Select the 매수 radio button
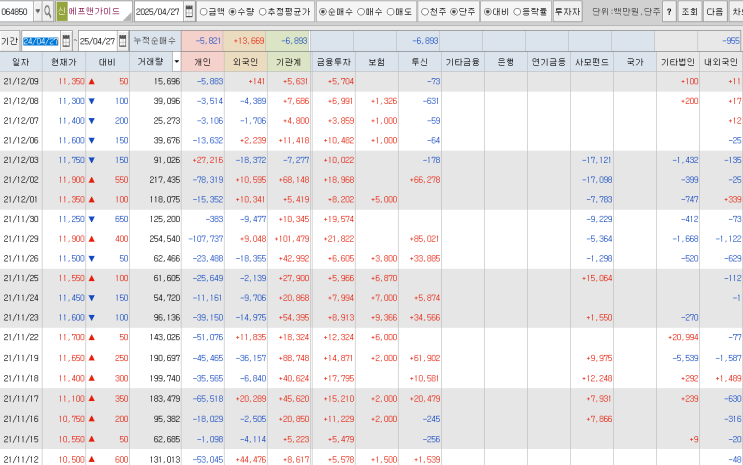The height and width of the screenshot is (465, 743). 361,12
